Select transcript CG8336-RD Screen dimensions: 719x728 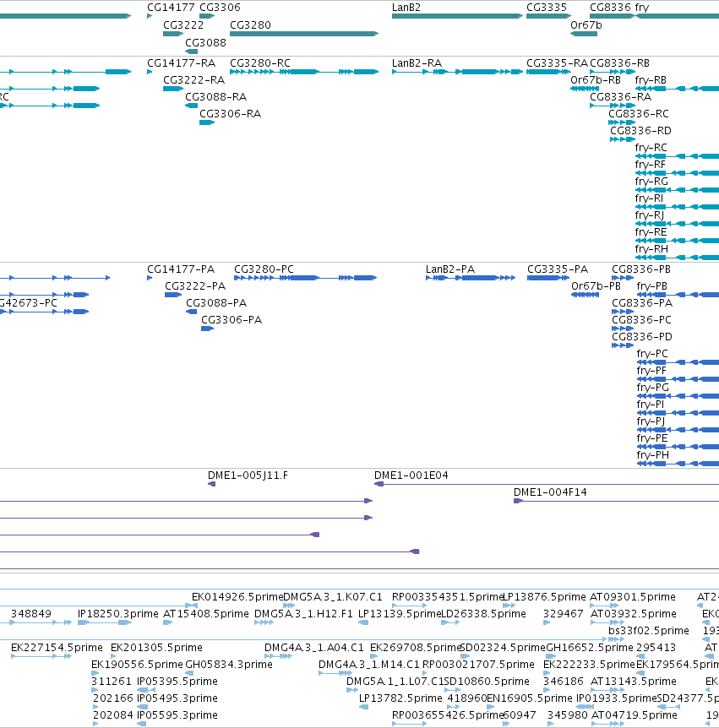(623, 139)
